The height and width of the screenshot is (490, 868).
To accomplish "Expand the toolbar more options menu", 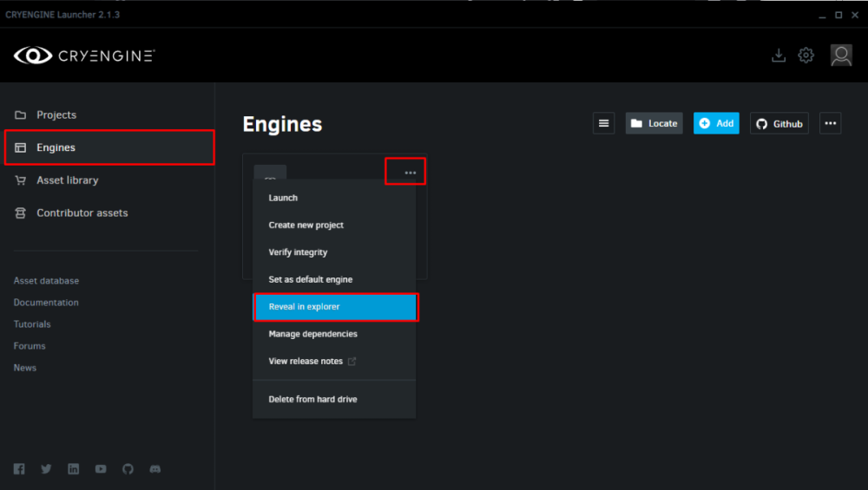I will pos(830,123).
